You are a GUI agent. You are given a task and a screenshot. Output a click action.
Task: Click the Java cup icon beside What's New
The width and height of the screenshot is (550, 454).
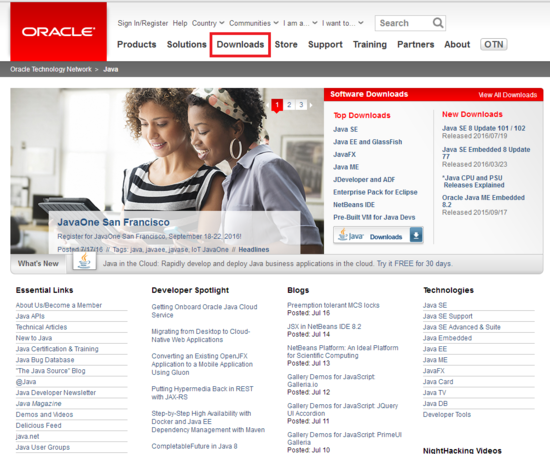coord(84,262)
